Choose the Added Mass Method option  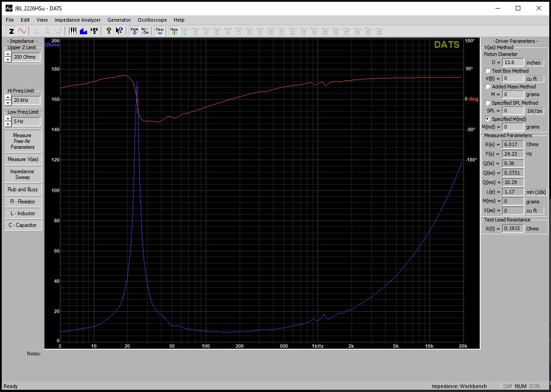pyautogui.click(x=488, y=87)
